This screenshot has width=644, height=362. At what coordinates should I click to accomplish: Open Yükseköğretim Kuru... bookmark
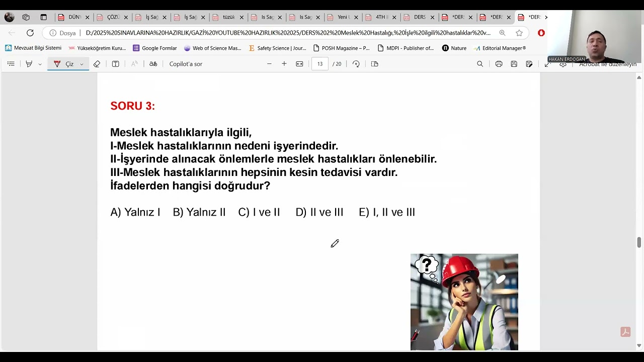[97, 48]
